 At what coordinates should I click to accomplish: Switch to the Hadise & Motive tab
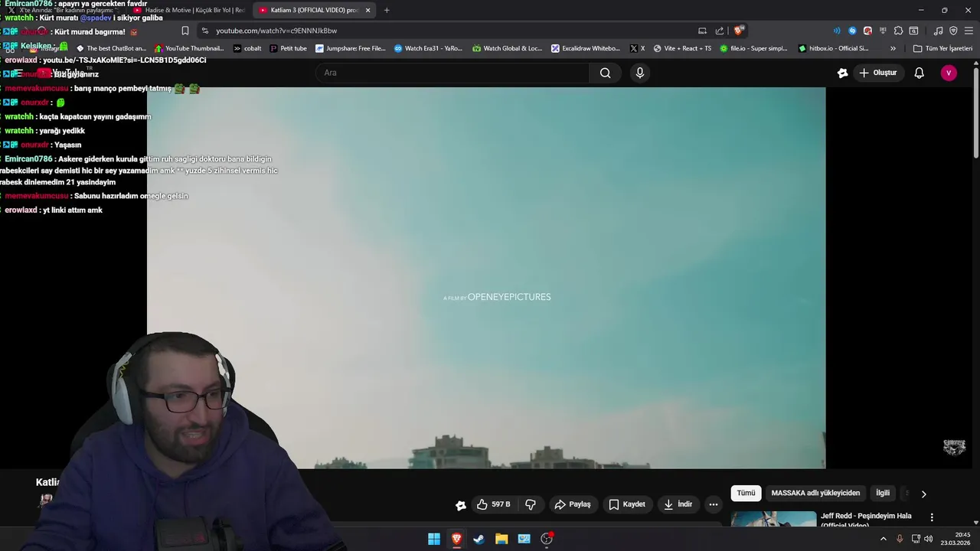188,10
